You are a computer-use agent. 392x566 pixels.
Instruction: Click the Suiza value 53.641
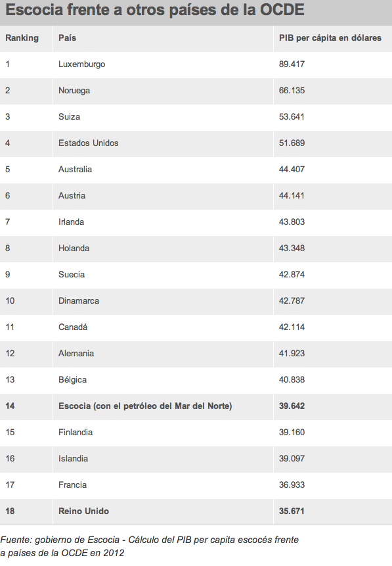292,116
